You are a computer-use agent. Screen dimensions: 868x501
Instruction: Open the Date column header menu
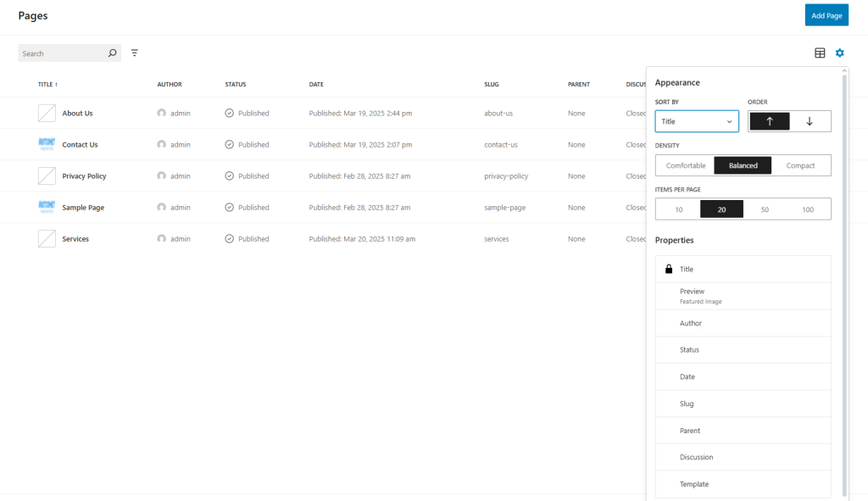pyautogui.click(x=316, y=84)
